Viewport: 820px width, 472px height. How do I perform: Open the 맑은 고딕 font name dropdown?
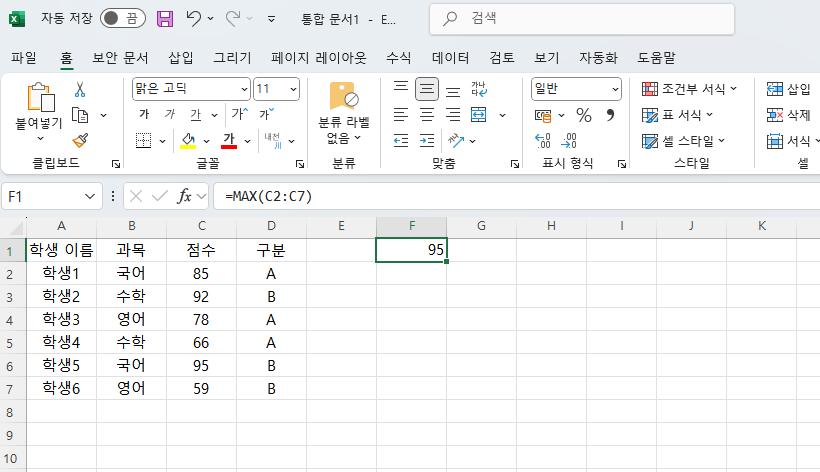coord(243,89)
